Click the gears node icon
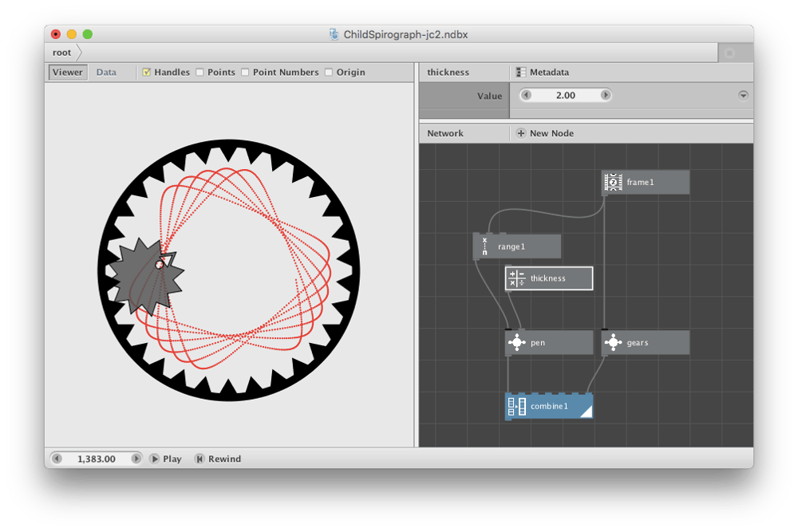The height and width of the screenshot is (532, 798). [613, 342]
